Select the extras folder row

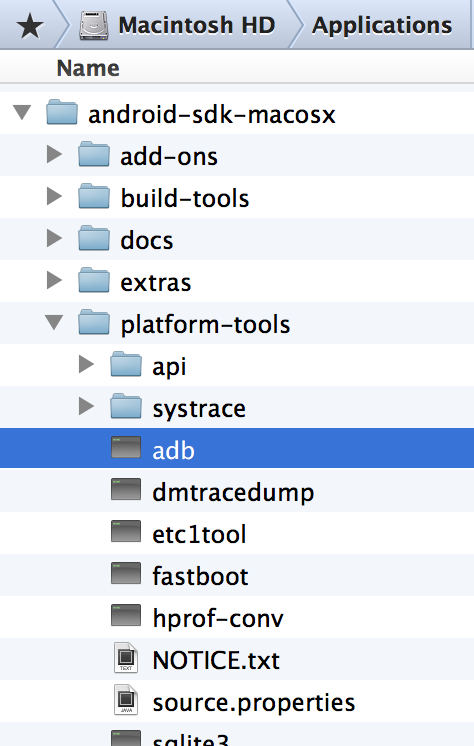click(x=237, y=281)
